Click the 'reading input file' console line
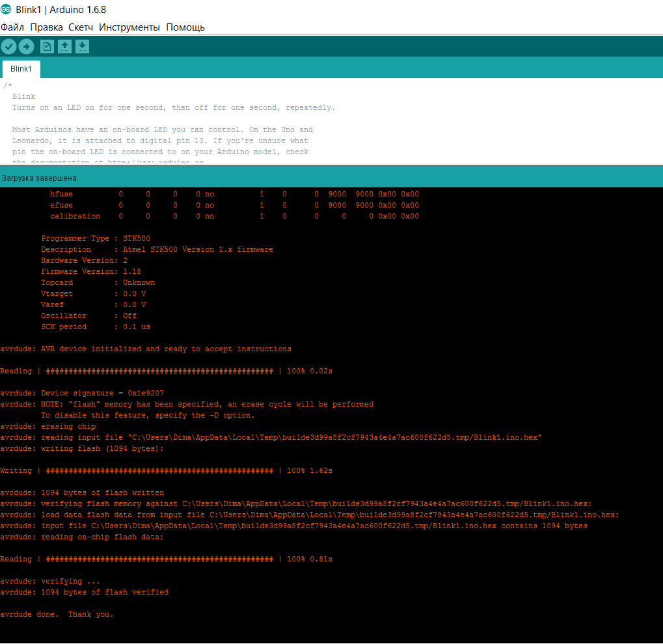The width and height of the screenshot is (663, 644). tap(271, 437)
